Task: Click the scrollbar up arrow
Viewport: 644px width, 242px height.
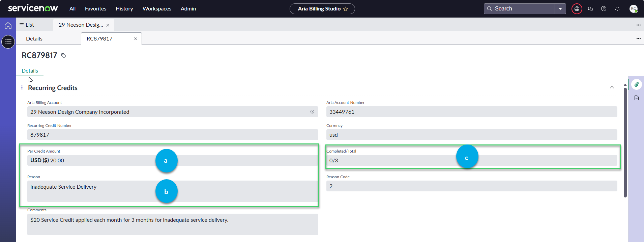Action: pos(625,85)
